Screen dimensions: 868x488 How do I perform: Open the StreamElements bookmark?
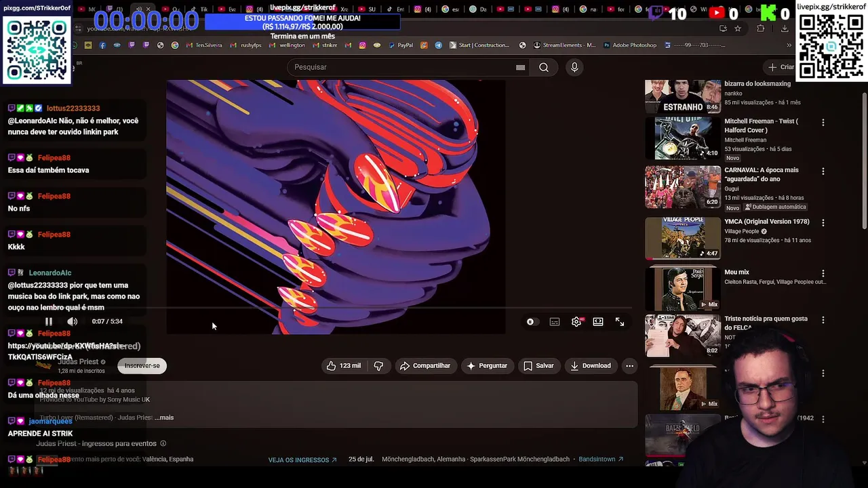point(564,45)
